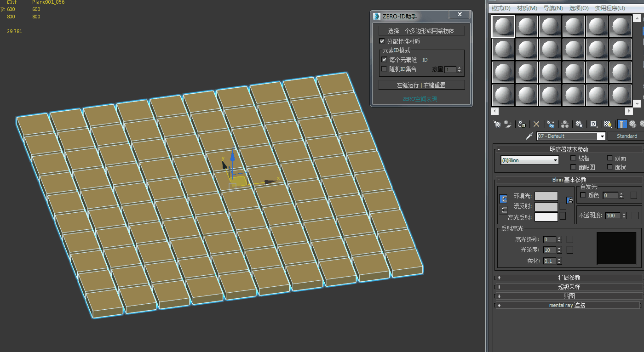Click Get Material icon in toolbar
This screenshot has width=644, height=352.
[497, 124]
